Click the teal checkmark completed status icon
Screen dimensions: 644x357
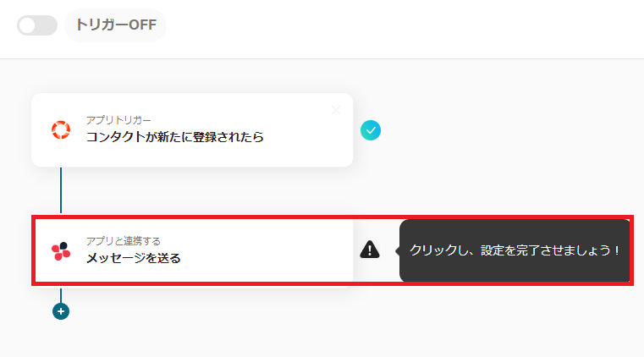371,130
